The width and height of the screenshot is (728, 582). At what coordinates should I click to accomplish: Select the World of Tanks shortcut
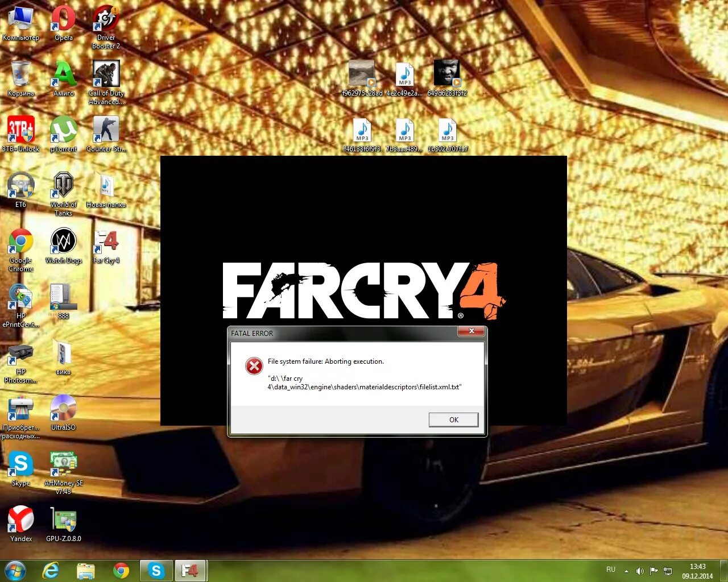click(64, 194)
